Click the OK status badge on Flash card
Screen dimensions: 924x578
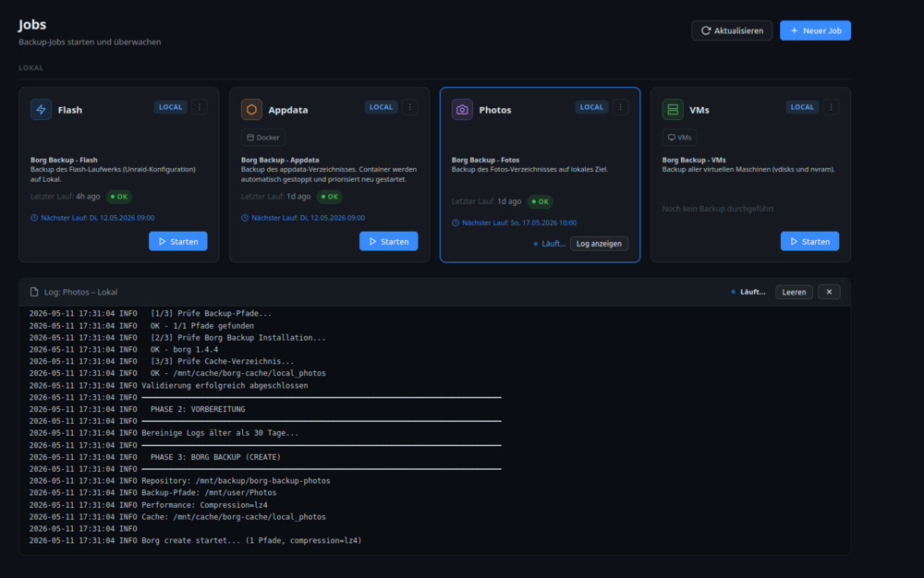[119, 197]
